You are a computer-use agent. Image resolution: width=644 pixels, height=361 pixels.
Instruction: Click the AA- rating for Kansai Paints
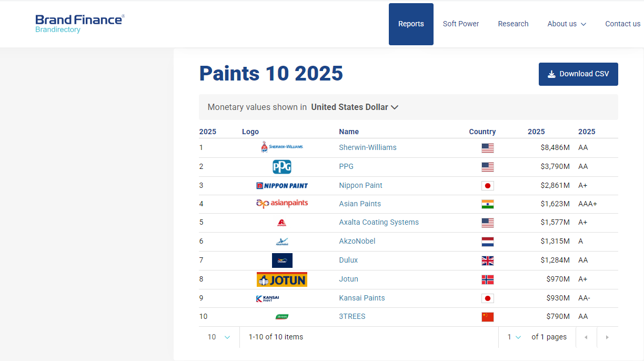click(x=584, y=298)
